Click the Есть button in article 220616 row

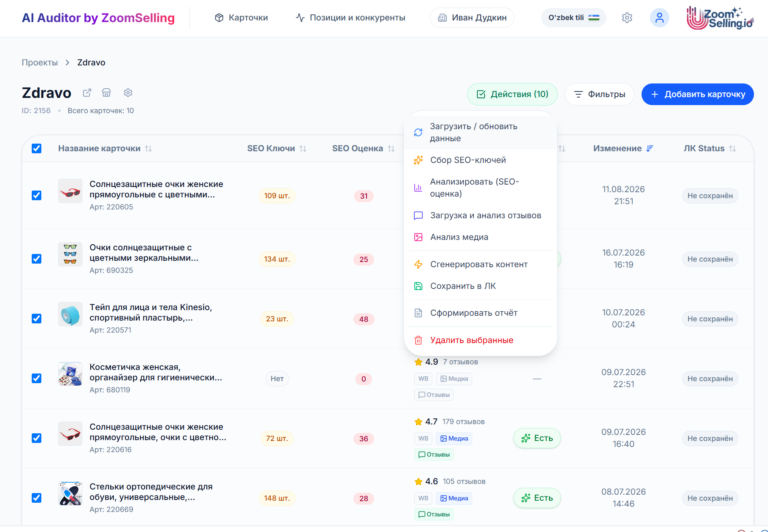click(x=537, y=438)
